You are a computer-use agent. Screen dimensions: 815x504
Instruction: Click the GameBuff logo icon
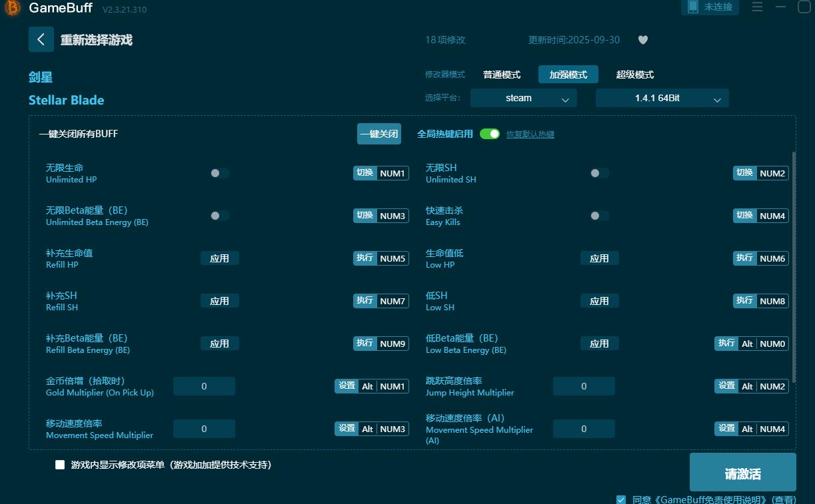click(x=12, y=8)
